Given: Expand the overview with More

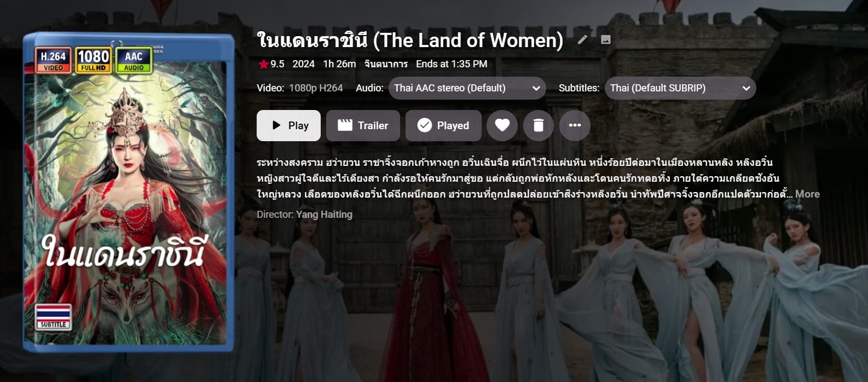Looking at the screenshot, I should tap(807, 194).
